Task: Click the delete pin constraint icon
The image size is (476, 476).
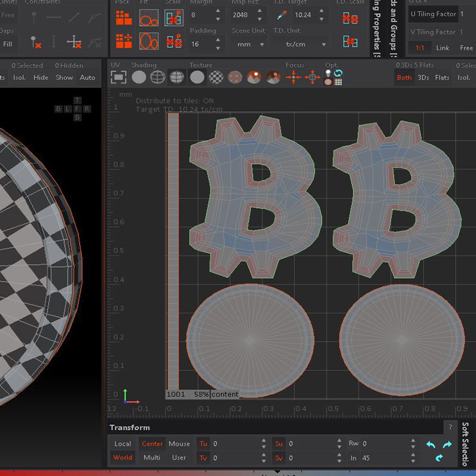Action: coord(36,42)
